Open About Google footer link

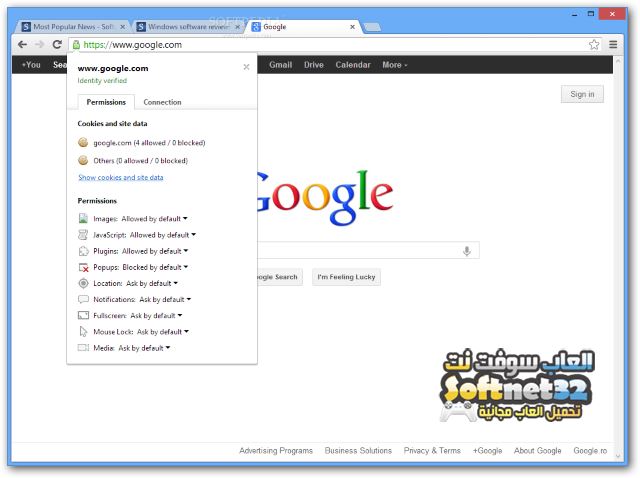[x=538, y=451]
